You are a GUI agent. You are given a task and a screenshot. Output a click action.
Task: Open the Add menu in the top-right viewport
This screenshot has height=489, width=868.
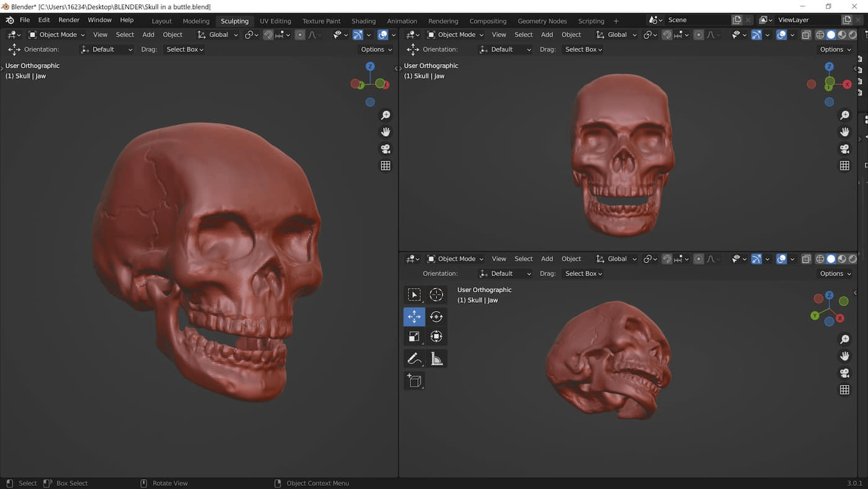[x=547, y=35]
